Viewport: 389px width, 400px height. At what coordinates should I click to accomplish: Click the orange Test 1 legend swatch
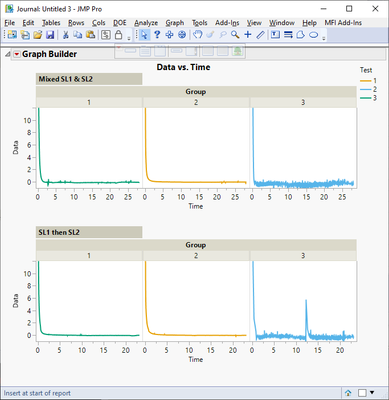pyautogui.click(x=366, y=81)
